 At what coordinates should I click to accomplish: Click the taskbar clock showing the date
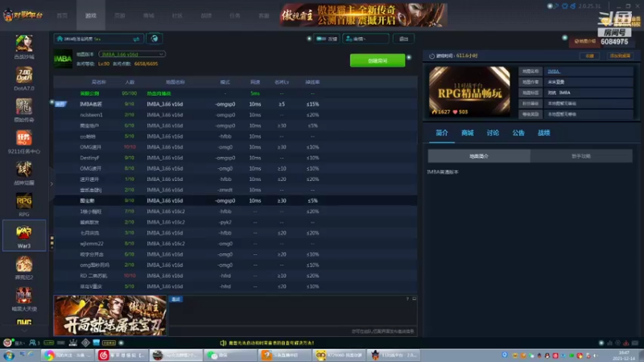pos(623,356)
